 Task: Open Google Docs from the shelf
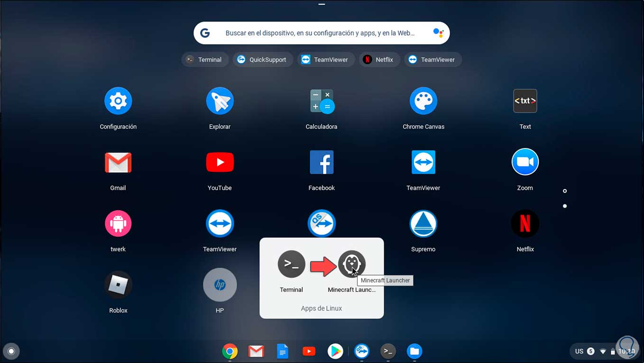283,351
